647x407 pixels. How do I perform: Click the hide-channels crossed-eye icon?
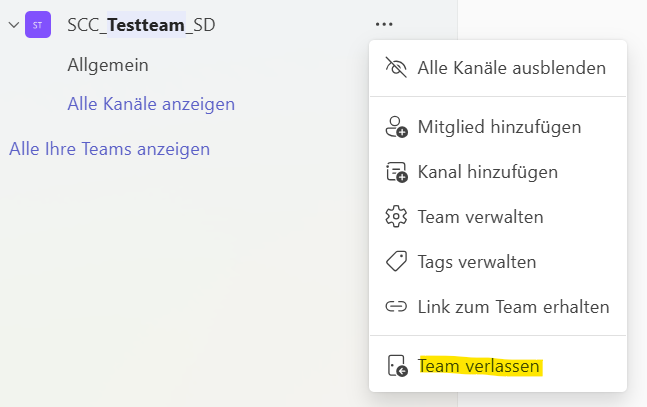point(397,68)
